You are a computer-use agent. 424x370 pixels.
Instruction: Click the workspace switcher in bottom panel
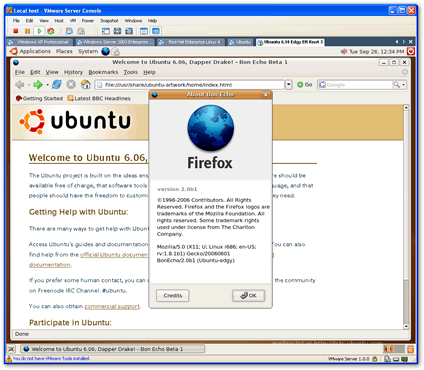393,349
